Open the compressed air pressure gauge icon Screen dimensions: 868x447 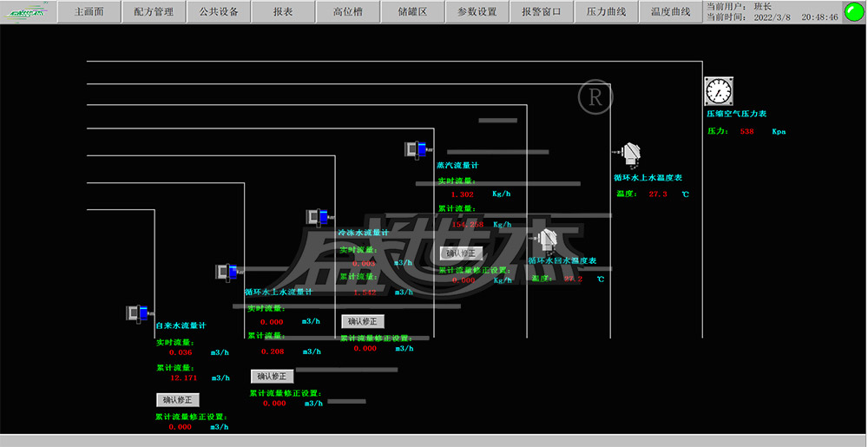pyautogui.click(x=718, y=91)
